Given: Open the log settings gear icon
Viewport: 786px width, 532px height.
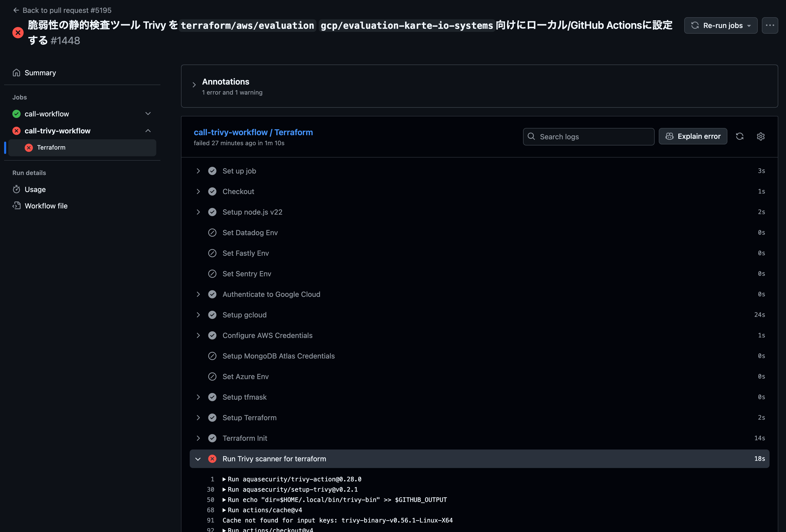Looking at the screenshot, I should pos(761,136).
